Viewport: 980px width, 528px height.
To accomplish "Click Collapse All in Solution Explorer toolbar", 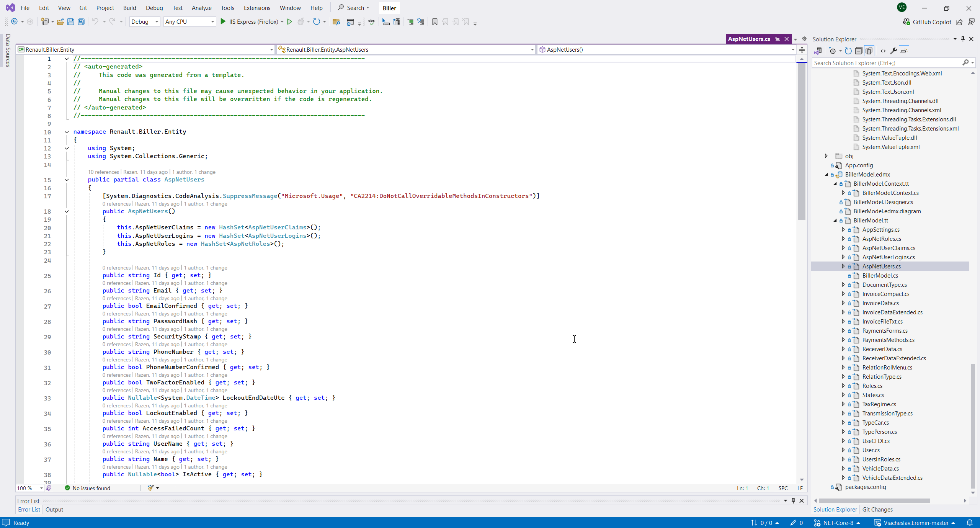I will [x=859, y=51].
